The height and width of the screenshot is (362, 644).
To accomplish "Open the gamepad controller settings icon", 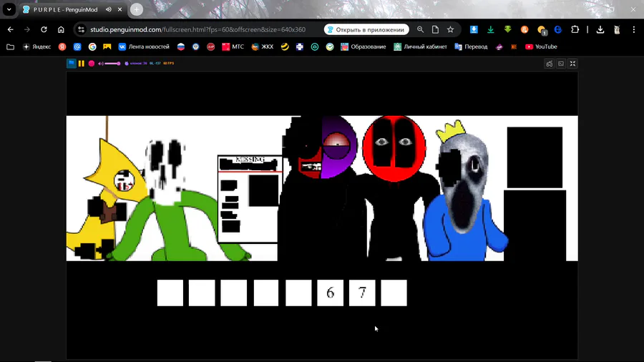I will (549, 64).
